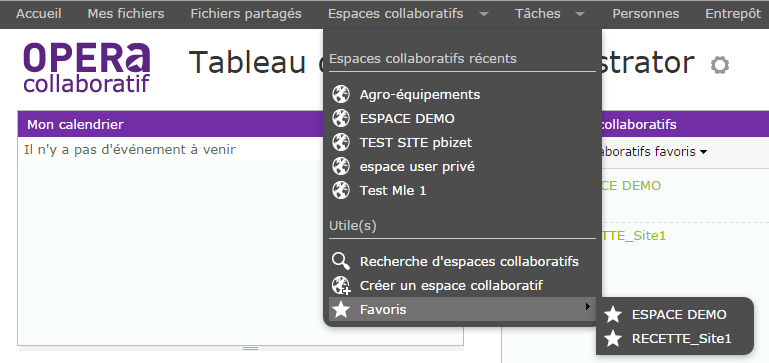Screen dimensions: 769x363
Task: Click the globe icon next to Test Mle 1
Action: tap(341, 190)
